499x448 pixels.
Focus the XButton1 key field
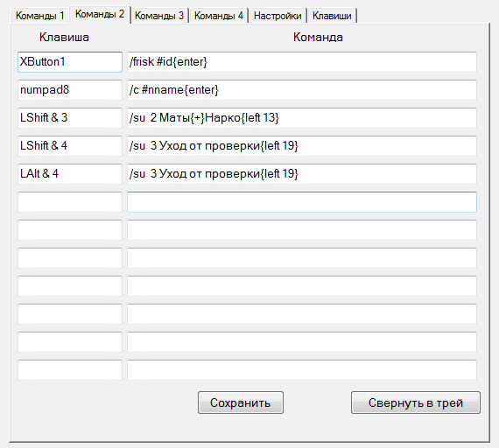(70, 62)
